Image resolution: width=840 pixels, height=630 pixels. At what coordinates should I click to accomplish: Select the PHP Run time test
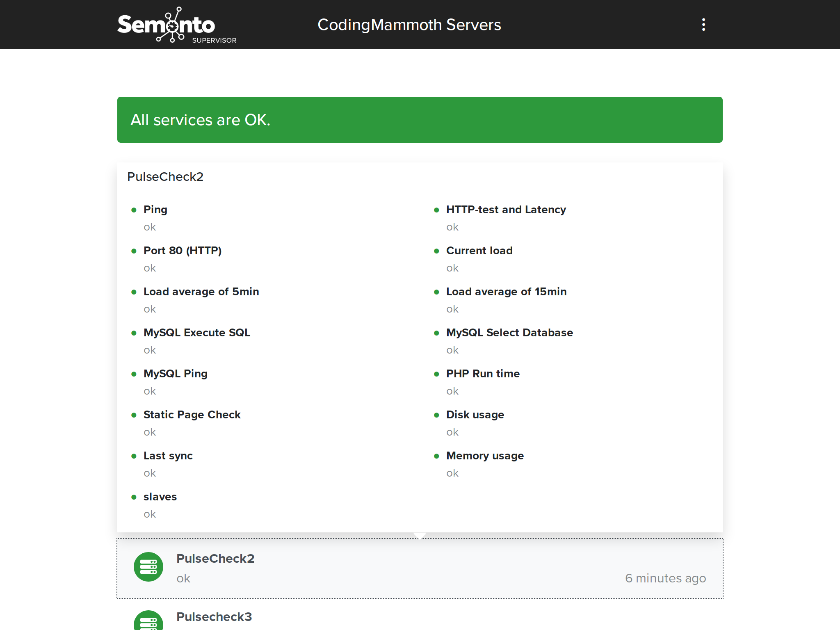pos(483,374)
